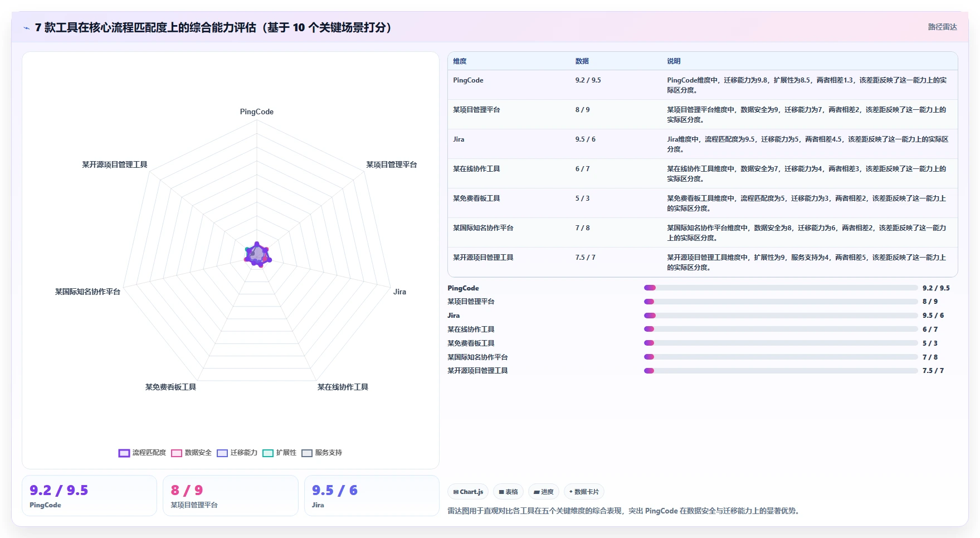This screenshot has width=980, height=538.
Task: Click the 某开源项目管理工具 progress bar
Action: [781, 371]
